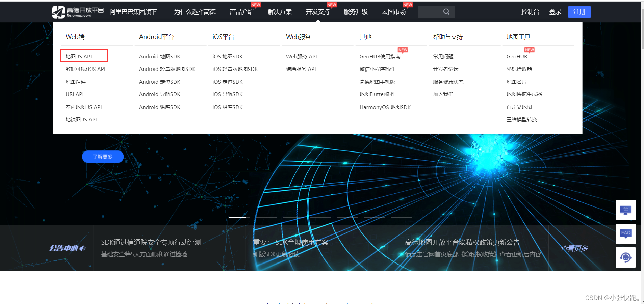This screenshot has width=644, height=304.
Task: Go to 控制台 console
Action: pos(530,12)
